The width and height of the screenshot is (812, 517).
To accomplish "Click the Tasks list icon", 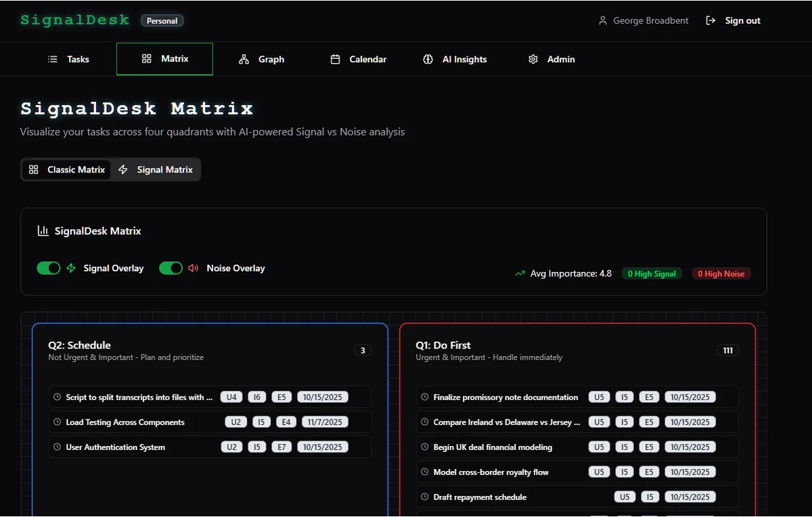I will coord(53,60).
